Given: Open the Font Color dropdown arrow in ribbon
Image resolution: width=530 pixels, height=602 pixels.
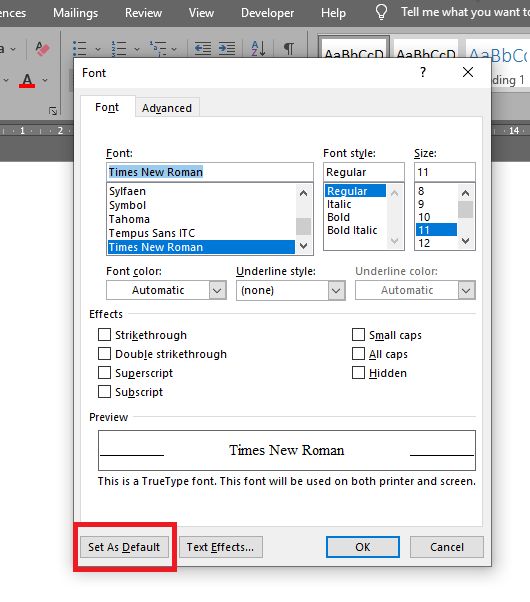Looking at the screenshot, I should click(45, 80).
